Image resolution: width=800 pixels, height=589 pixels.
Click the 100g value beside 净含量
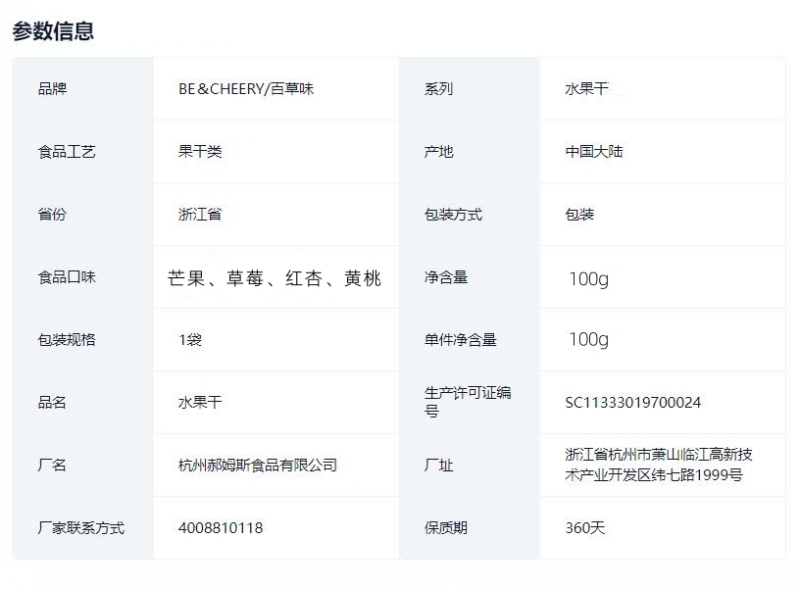[x=588, y=279]
